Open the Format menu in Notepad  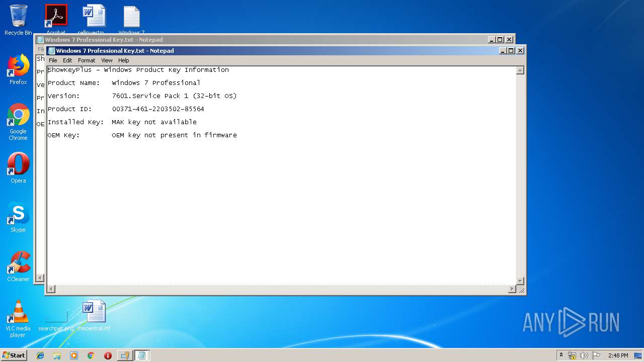pyautogui.click(x=87, y=60)
